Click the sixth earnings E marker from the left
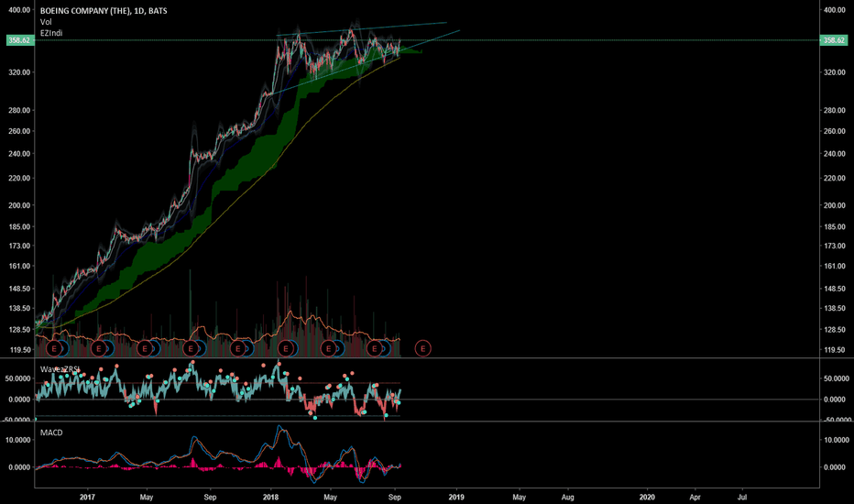This screenshot has width=854, height=504. [285, 348]
